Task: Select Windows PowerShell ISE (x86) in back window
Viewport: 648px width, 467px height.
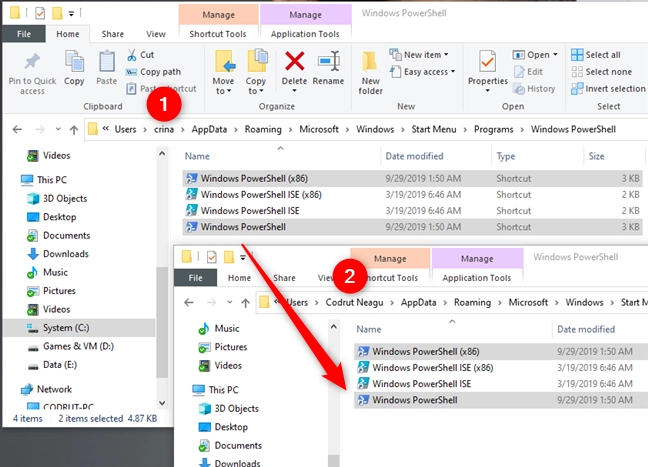Action: tap(412, 195)
